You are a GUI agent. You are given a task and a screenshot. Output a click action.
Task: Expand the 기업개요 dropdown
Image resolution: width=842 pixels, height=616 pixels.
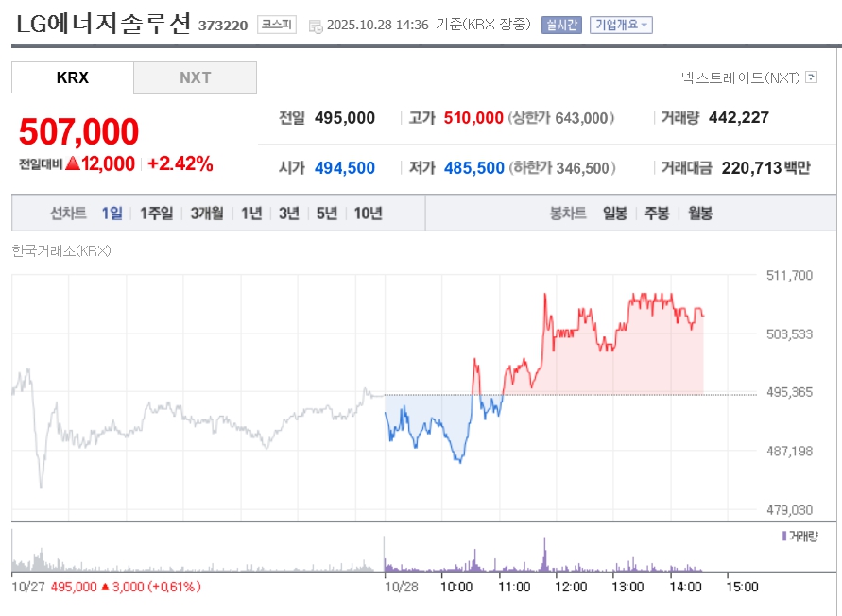coord(621,25)
